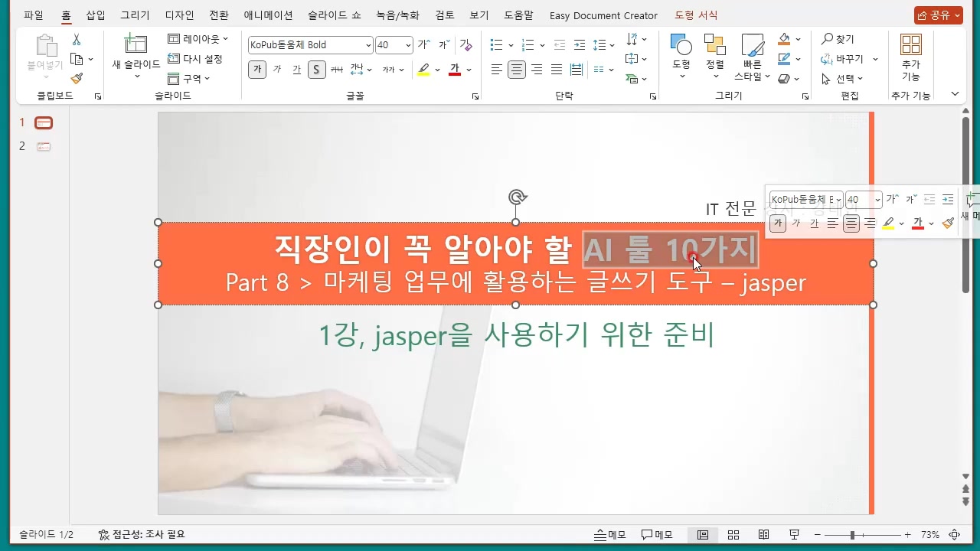Switch to Slide Sorter view in the status bar
This screenshot has height=551, width=980.
tap(733, 535)
